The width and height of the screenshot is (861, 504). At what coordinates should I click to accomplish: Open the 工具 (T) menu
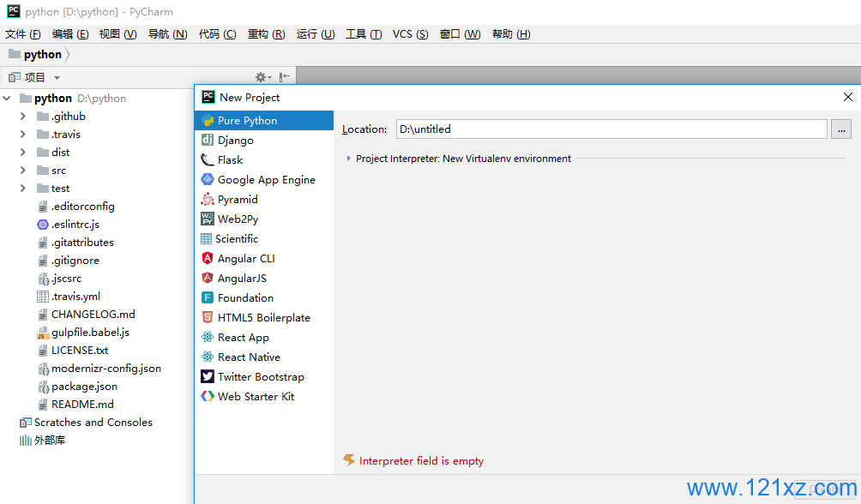click(364, 34)
